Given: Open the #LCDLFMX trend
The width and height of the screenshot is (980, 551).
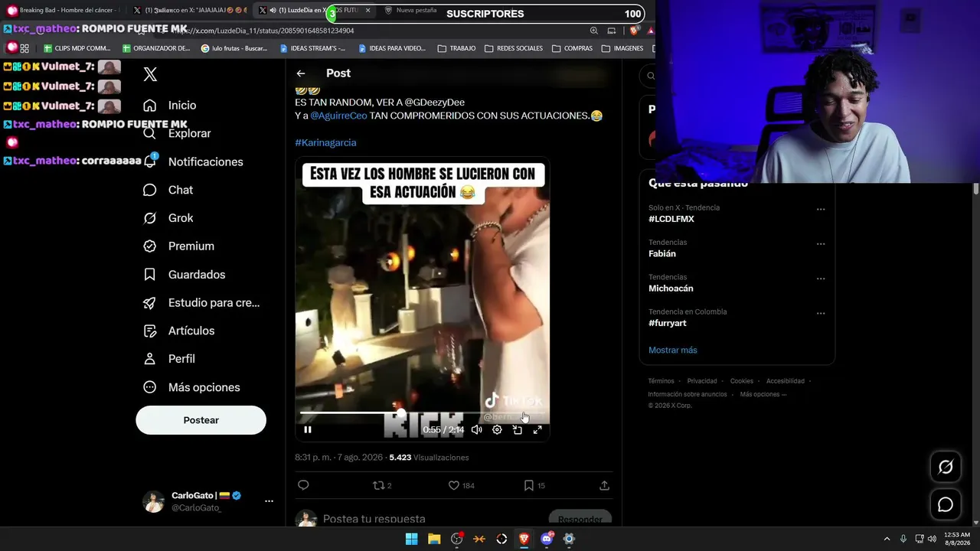Looking at the screenshot, I should click(671, 219).
